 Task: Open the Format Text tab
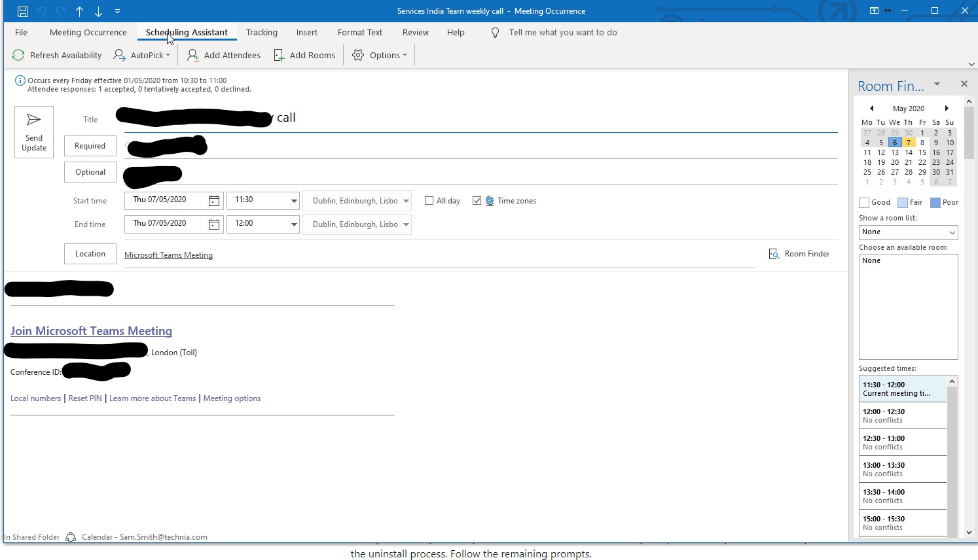tap(360, 33)
